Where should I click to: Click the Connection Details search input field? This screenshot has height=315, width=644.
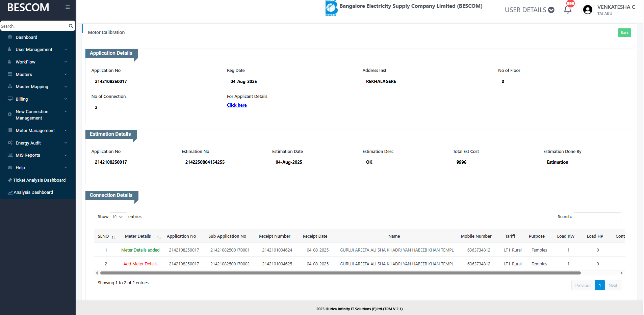pos(597,217)
